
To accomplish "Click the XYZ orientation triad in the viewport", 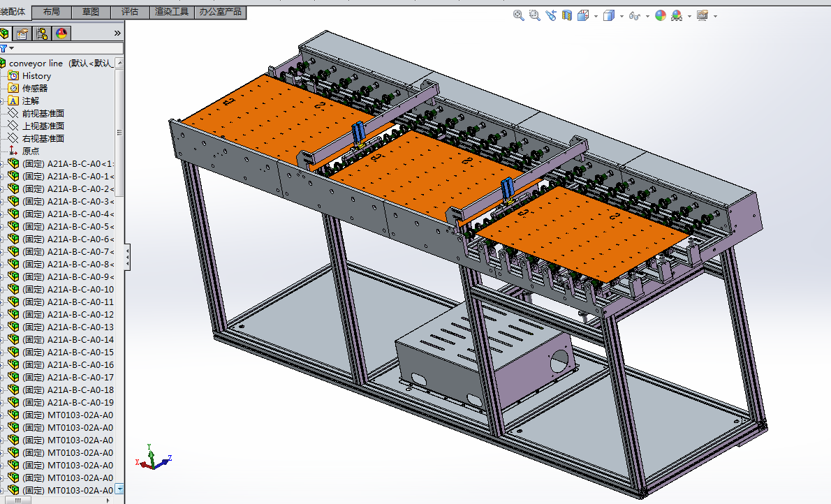I will pos(153,457).
